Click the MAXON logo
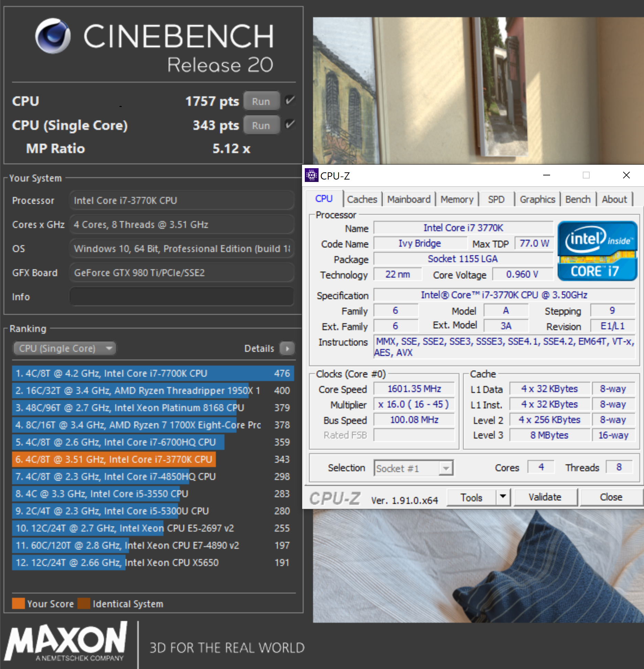The image size is (644, 669). (66, 642)
